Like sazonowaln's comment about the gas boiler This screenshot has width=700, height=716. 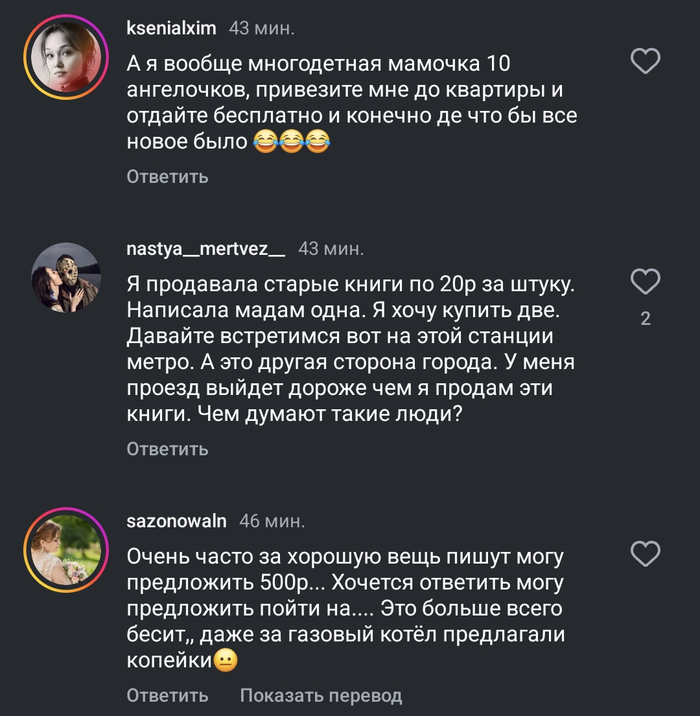point(647,553)
